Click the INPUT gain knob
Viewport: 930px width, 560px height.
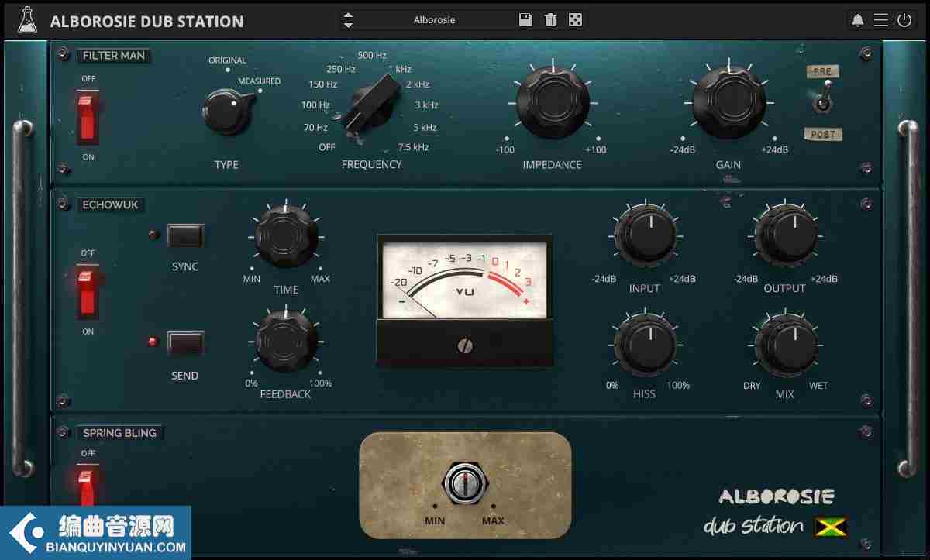[x=645, y=236]
